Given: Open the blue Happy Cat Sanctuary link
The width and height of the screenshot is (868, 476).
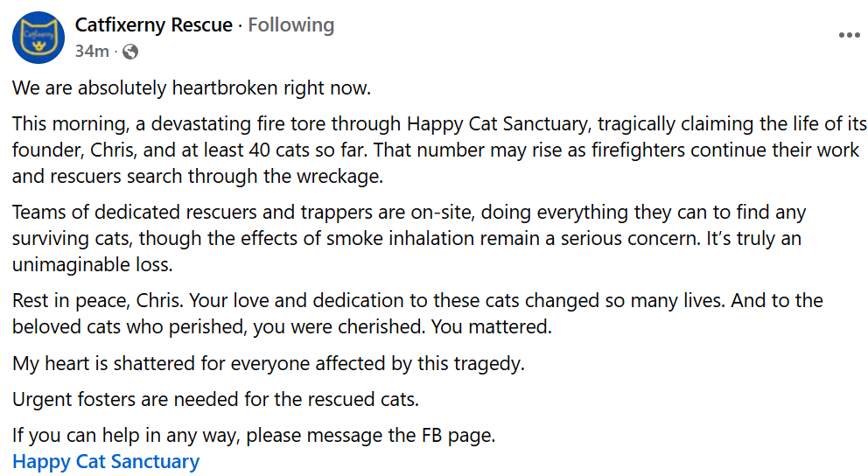Looking at the screenshot, I should coord(106,462).
